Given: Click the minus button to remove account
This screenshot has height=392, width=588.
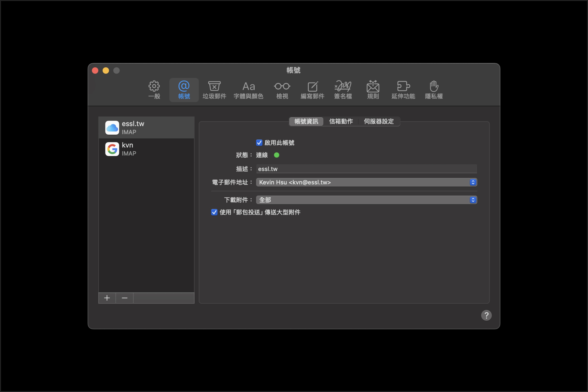Looking at the screenshot, I should (125, 298).
